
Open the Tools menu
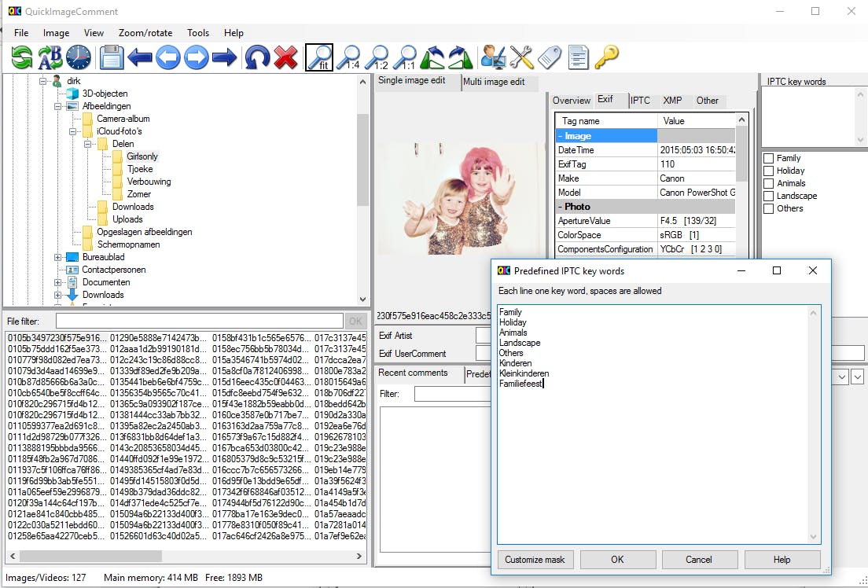point(198,33)
